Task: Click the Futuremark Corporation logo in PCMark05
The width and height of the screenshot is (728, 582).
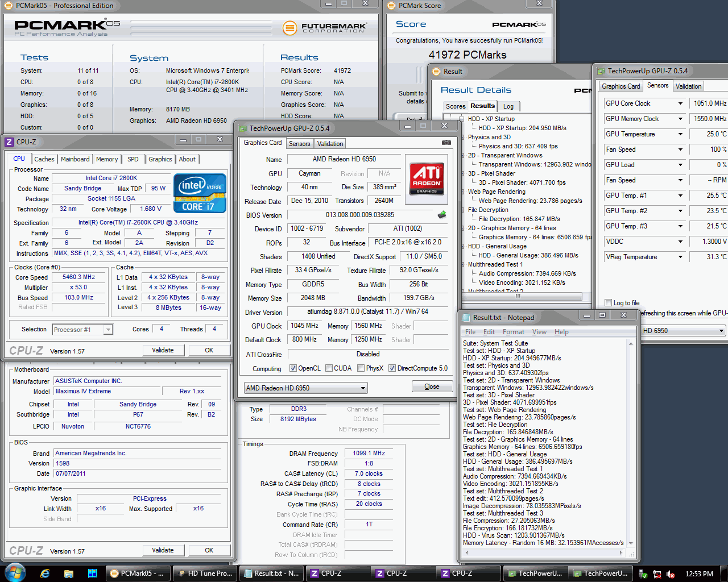Action: [x=325, y=27]
